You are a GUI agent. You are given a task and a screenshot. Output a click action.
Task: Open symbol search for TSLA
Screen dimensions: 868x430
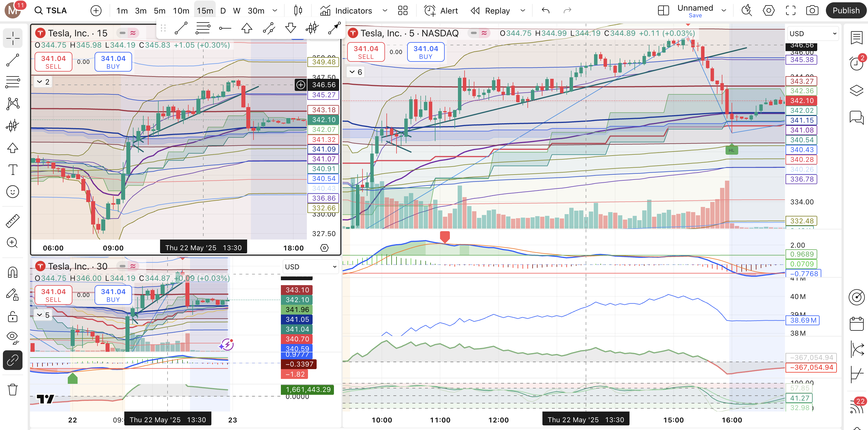pyautogui.click(x=50, y=10)
